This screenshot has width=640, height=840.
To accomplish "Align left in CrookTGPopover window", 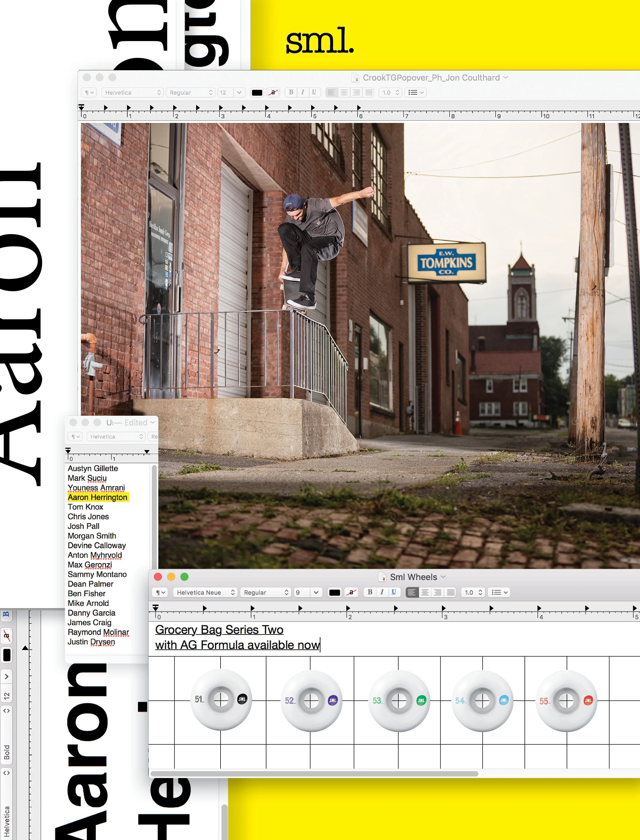I will (x=331, y=92).
